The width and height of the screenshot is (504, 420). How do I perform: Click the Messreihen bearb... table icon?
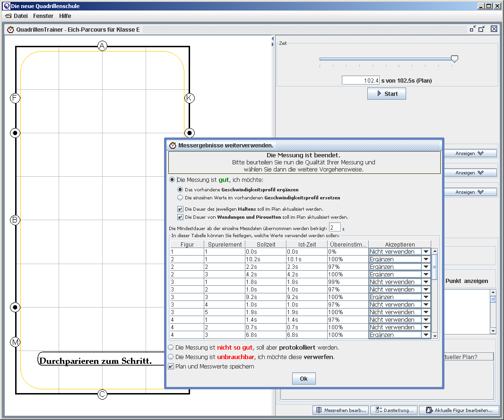click(319, 410)
